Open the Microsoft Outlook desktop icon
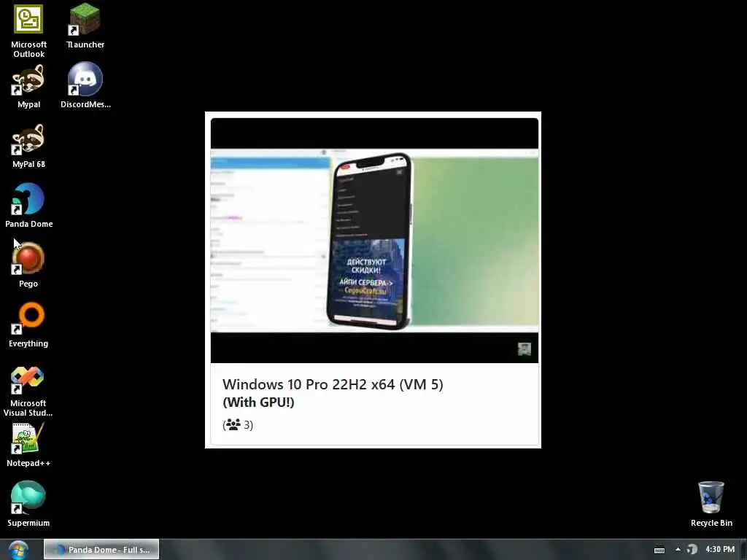 pyautogui.click(x=28, y=29)
